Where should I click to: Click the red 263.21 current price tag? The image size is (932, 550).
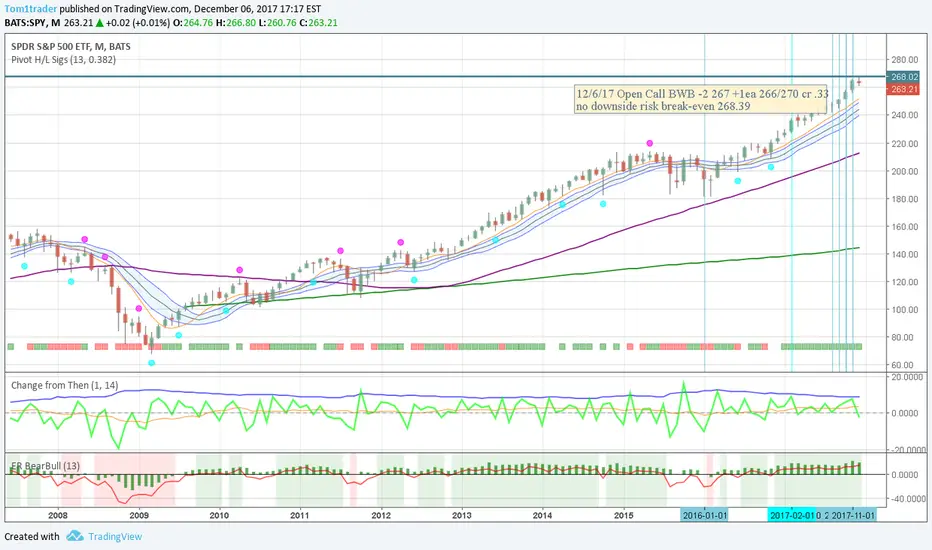pyautogui.click(x=903, y=89)
